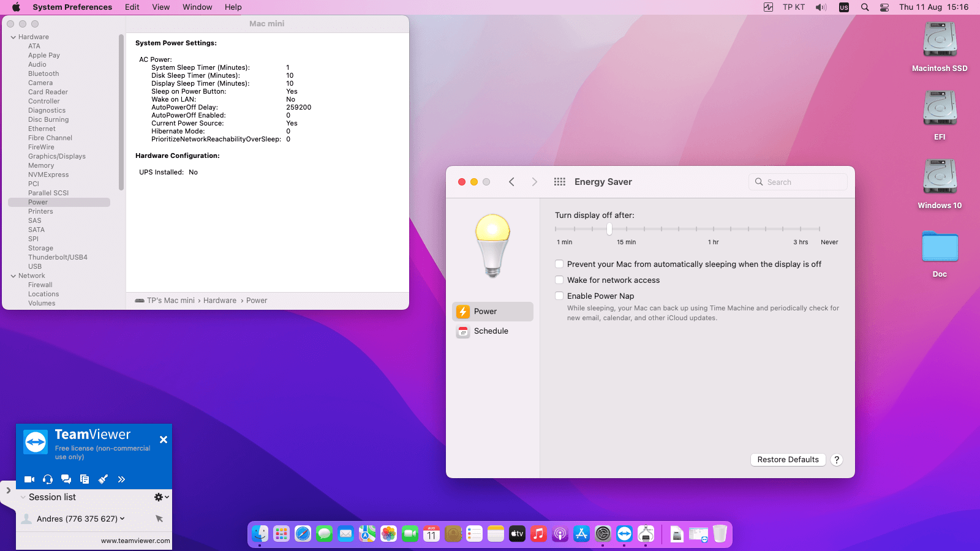
Task: Click the remote cursor arrow beside Andres
Action: 159,519
